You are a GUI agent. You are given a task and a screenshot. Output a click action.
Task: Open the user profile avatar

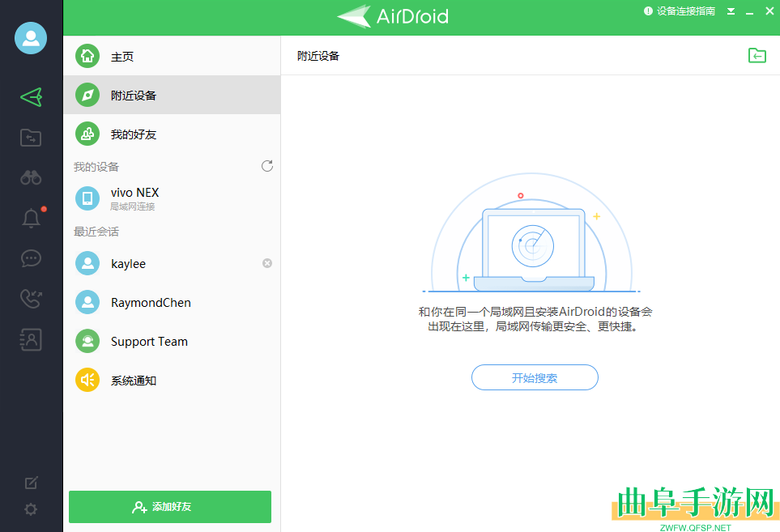31,38
